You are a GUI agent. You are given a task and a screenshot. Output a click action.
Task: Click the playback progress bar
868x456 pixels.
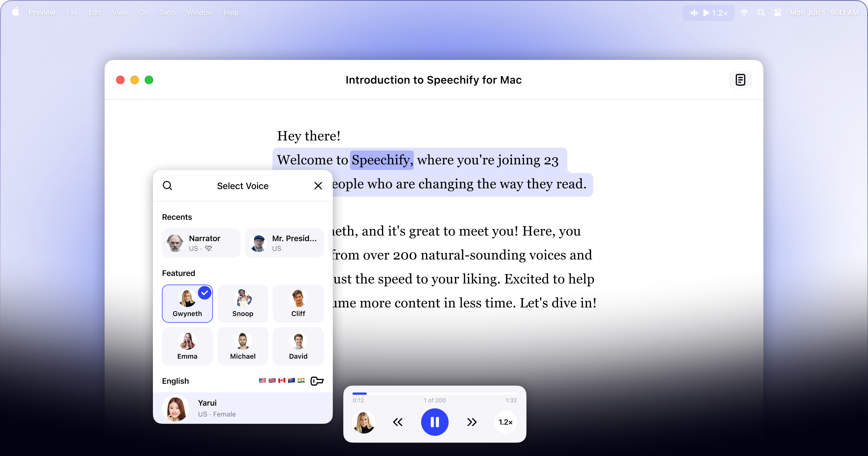pos(435,393)
